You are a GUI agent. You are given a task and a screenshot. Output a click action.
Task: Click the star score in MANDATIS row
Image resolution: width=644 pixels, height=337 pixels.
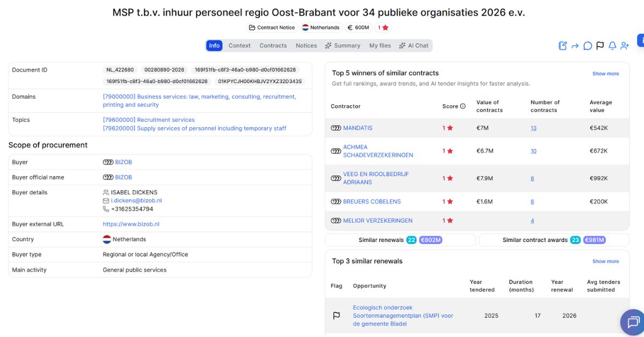(x=448, y=128)
